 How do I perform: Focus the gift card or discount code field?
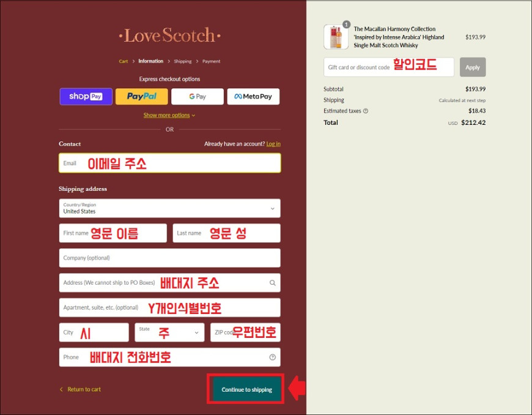click(x=389, y=67)
